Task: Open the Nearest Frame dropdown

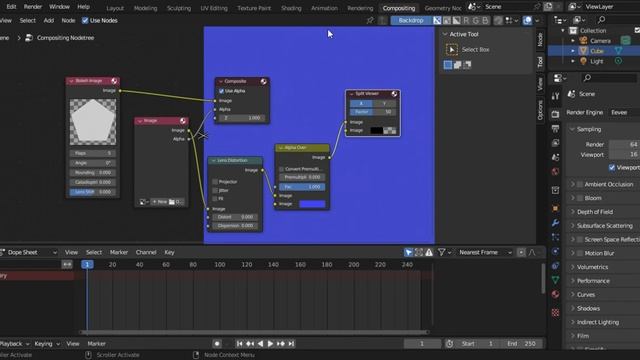Action: (485, 253)
